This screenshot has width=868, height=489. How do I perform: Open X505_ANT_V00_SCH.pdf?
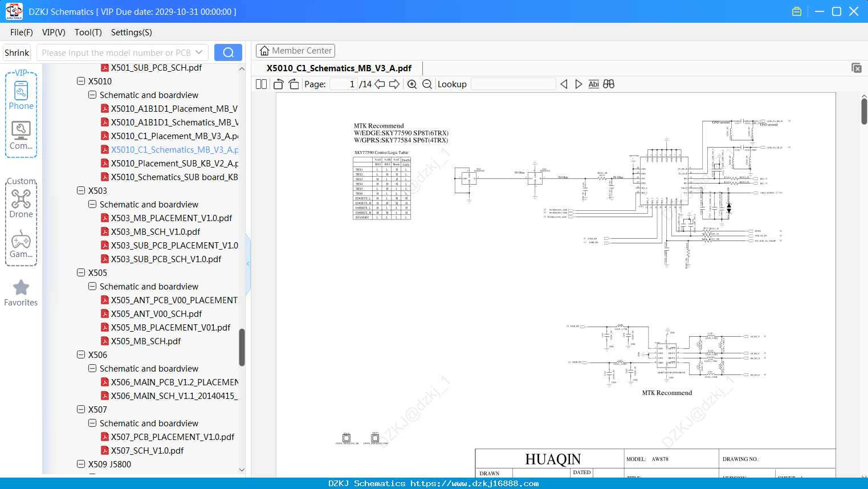point(152,314)
